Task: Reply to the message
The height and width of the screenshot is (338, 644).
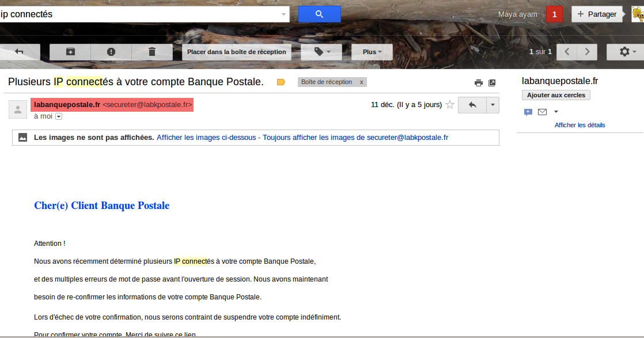Action: 472,105
